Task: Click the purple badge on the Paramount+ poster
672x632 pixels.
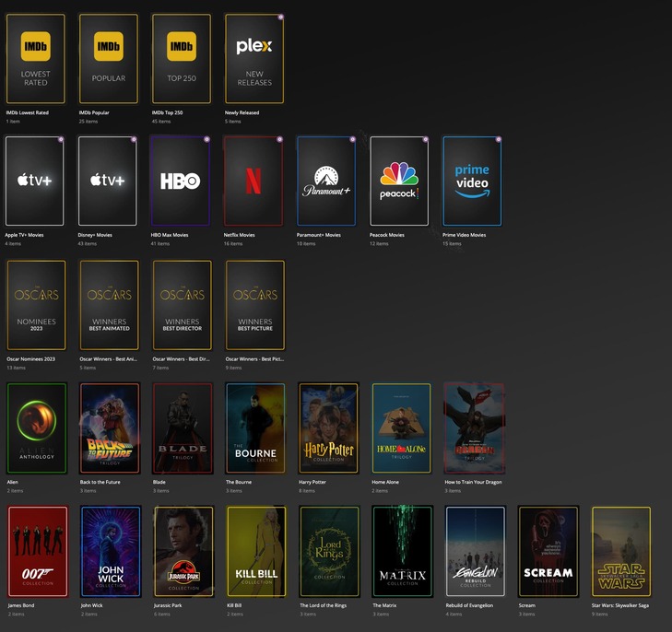Action: 353,139
